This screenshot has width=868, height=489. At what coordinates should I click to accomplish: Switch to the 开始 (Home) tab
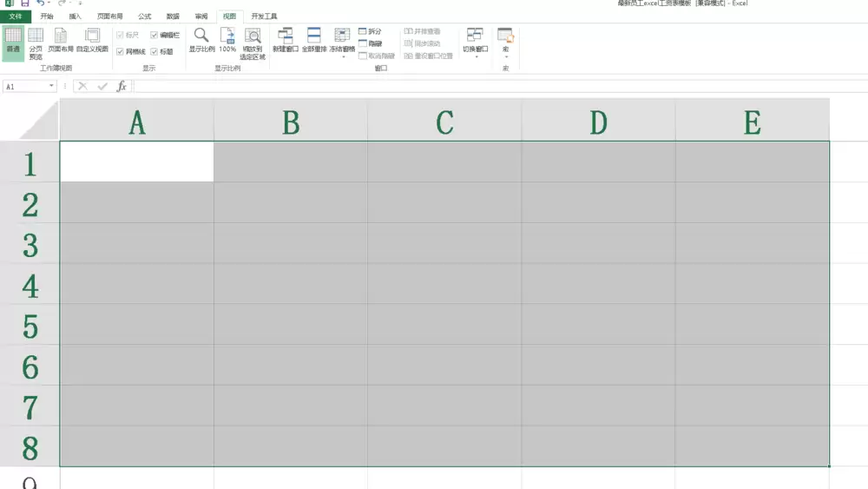click(x=47, y=16)
